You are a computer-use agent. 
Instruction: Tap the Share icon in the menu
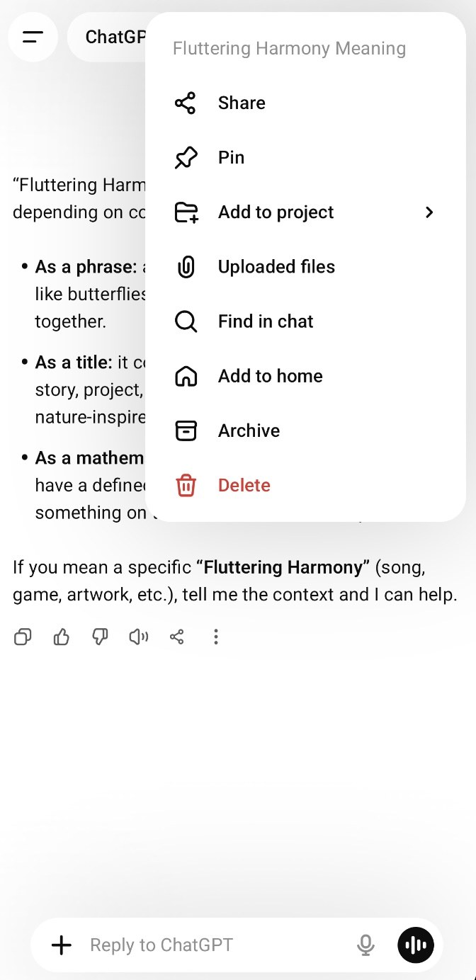(185, 103)
